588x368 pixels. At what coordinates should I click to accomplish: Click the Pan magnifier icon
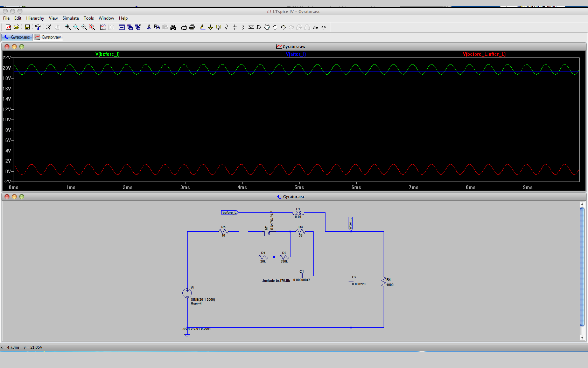[x=76, y=27]
